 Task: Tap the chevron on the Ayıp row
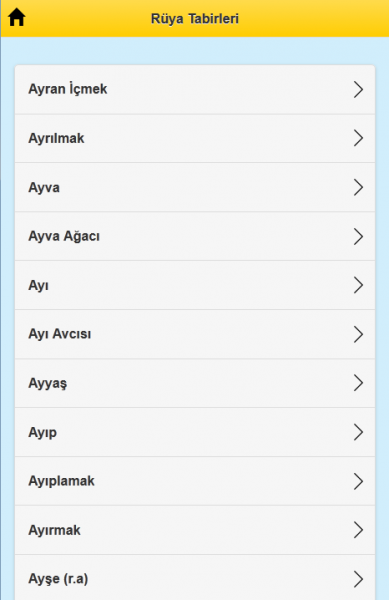(358, 432)
